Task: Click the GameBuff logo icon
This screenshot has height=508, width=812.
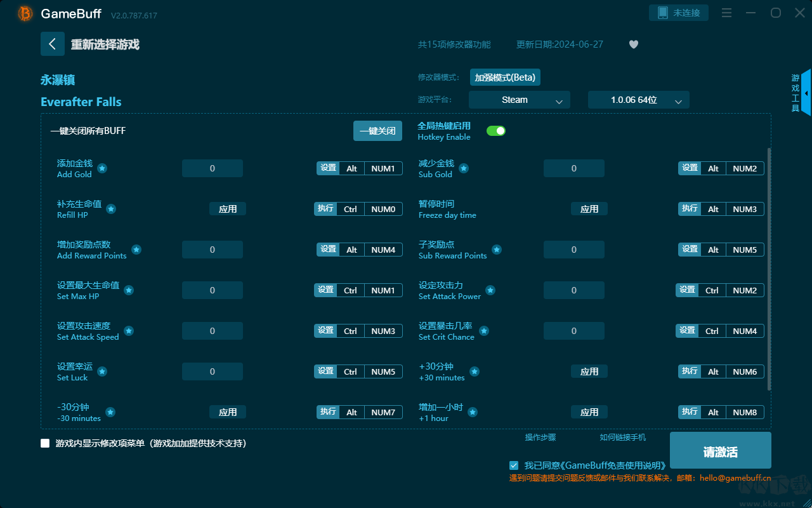Action: pos(25,13)
